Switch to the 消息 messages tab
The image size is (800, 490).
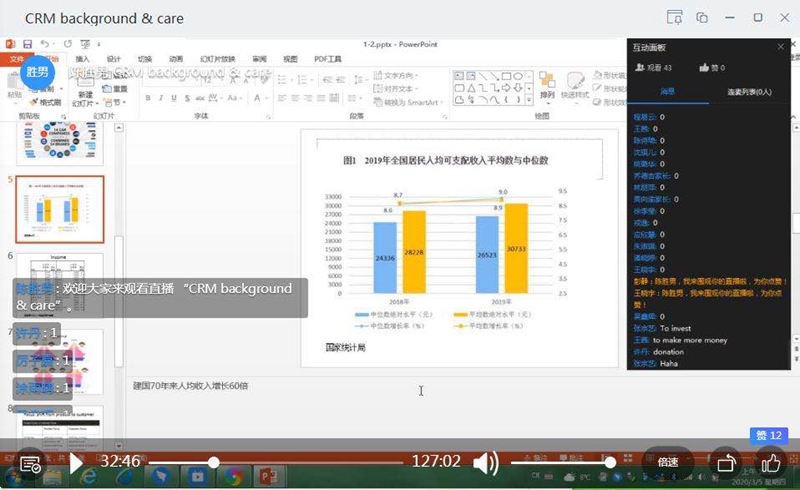point(667,92)
